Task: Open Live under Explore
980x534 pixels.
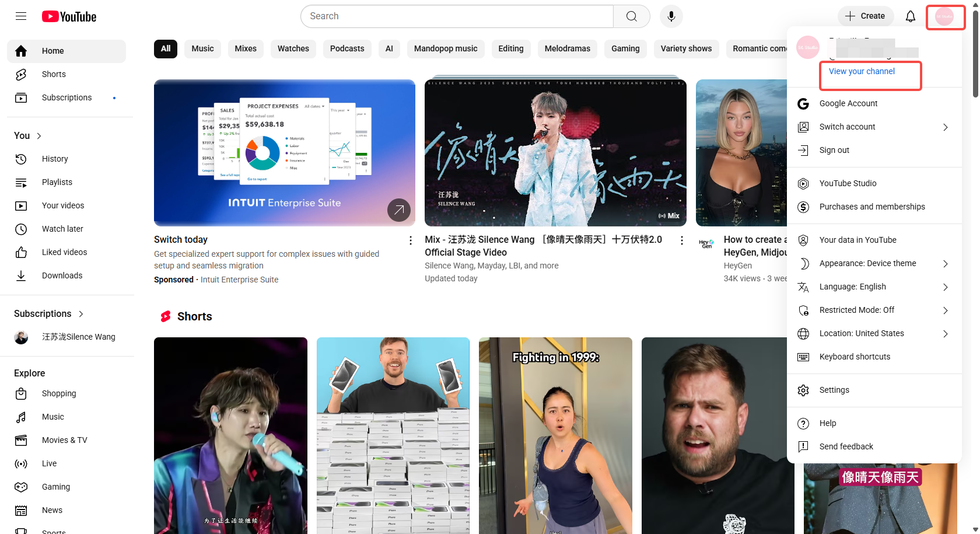Action: pyautogui.click(x=66, y=463)
